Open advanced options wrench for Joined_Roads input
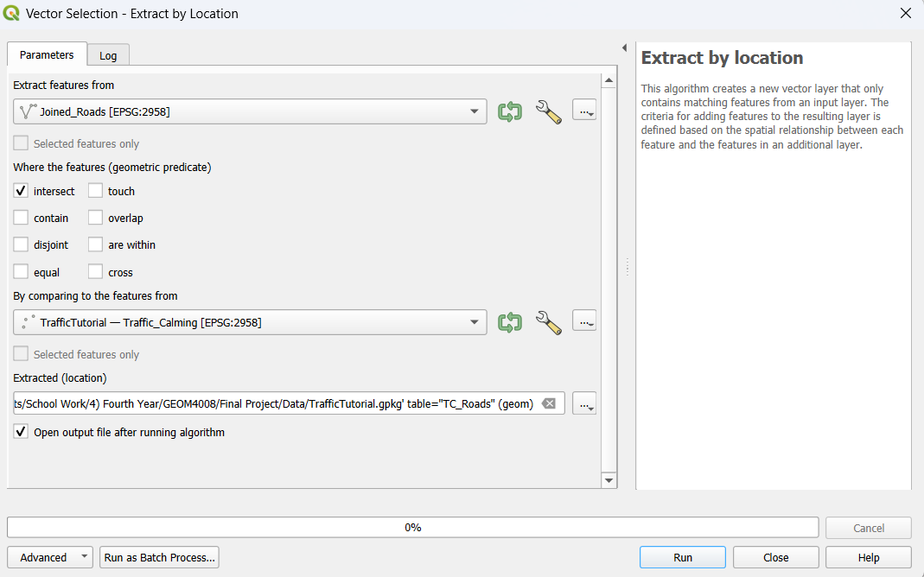The height and width of the screenshot is (577, 924). (x=548, y=111)
